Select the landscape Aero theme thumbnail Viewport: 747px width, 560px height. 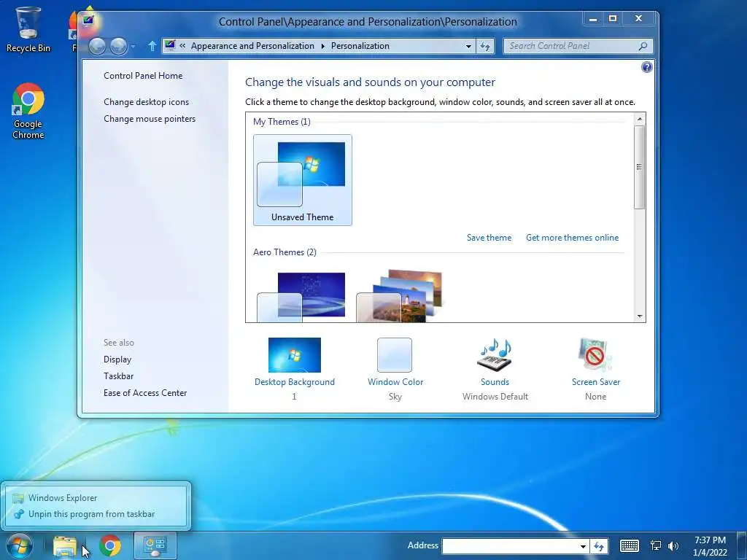click(400, 296)
